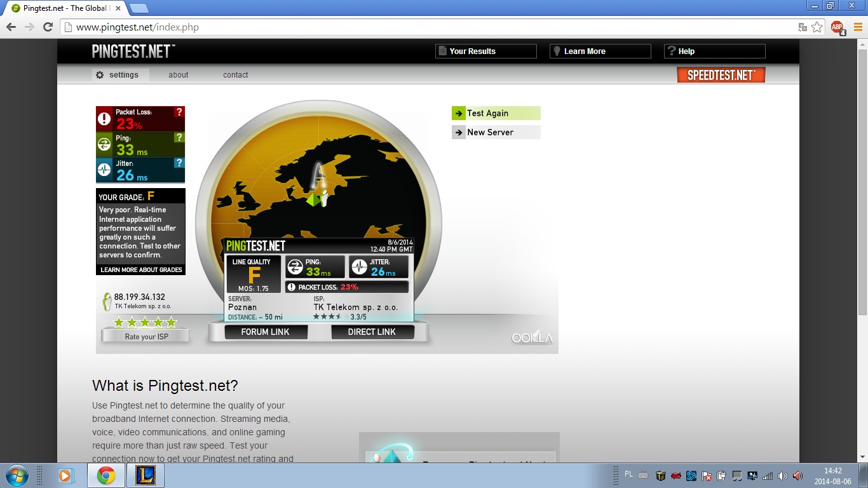
Task: Open the Learn More menu
Action: (x=600, y=51)
